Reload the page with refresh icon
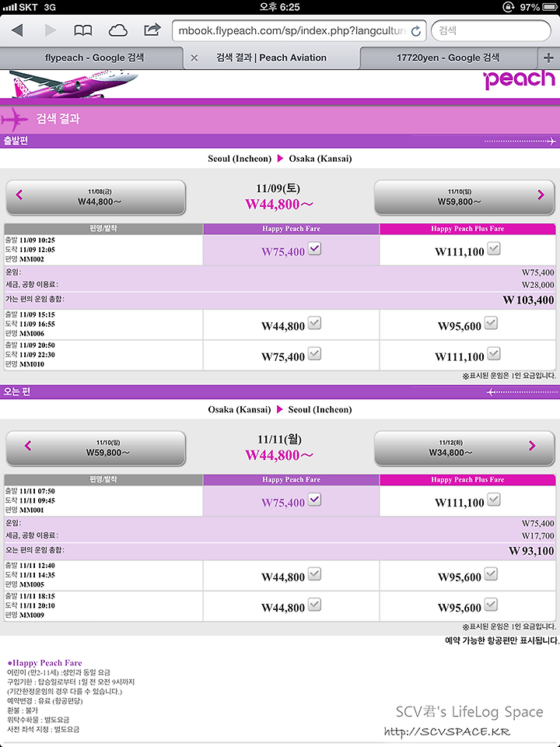Viewport: 560px width, 747px height. click(x=415, y=31)
